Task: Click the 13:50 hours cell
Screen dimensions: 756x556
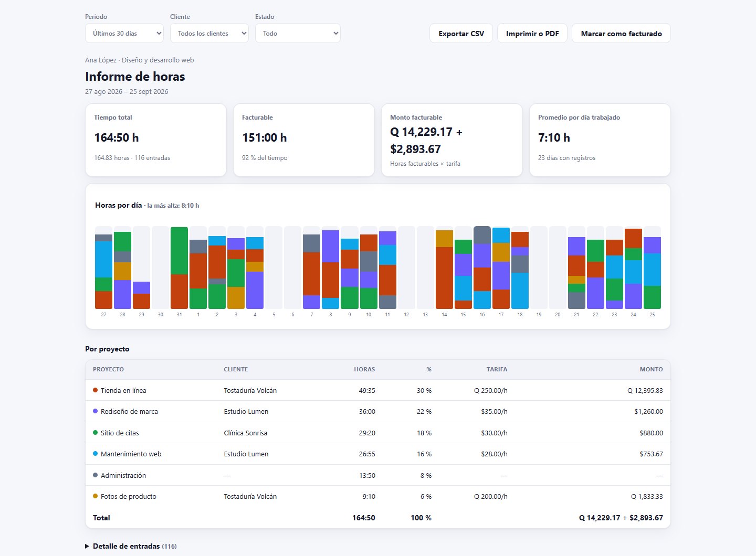Action: [x=367, y=476]
